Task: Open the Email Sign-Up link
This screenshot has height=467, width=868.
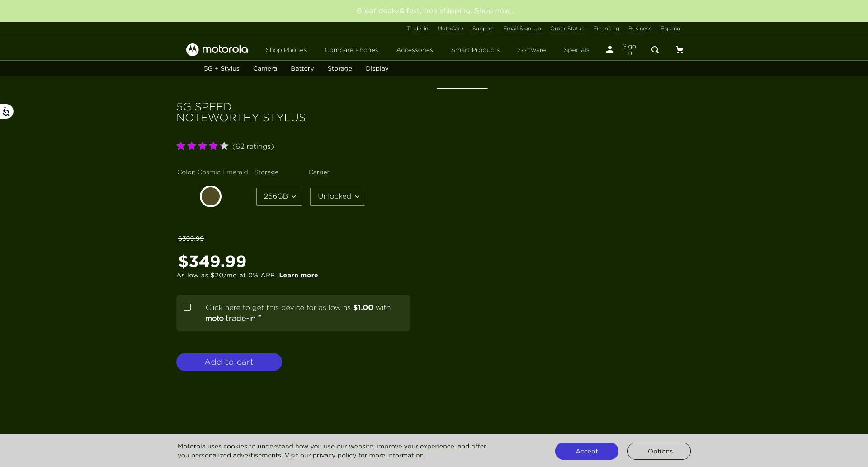Action: [522, 29]
